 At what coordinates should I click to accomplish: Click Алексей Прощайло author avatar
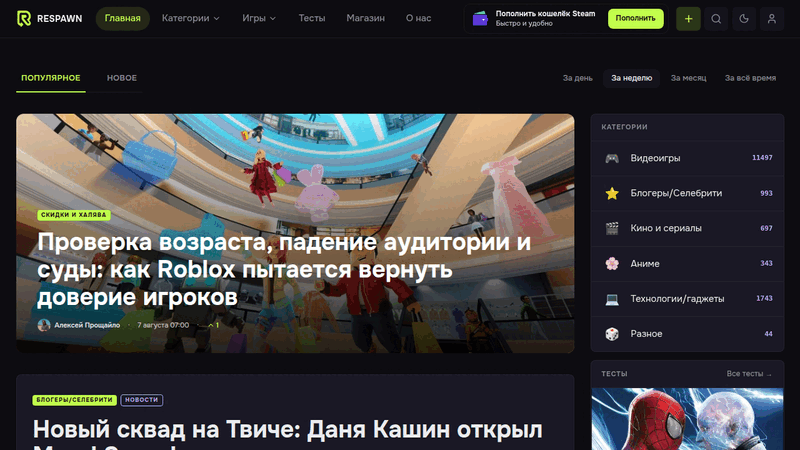pos(44,325)
